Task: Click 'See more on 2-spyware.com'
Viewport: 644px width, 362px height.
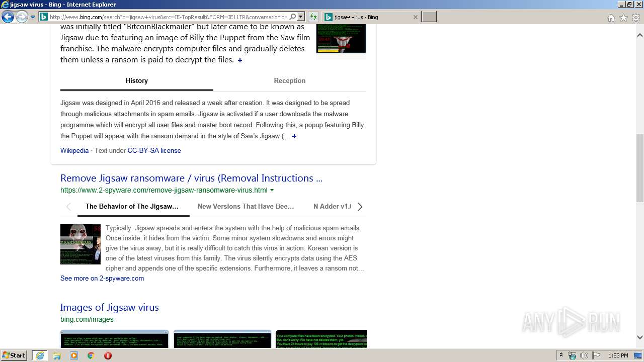Action: point(102,278)
